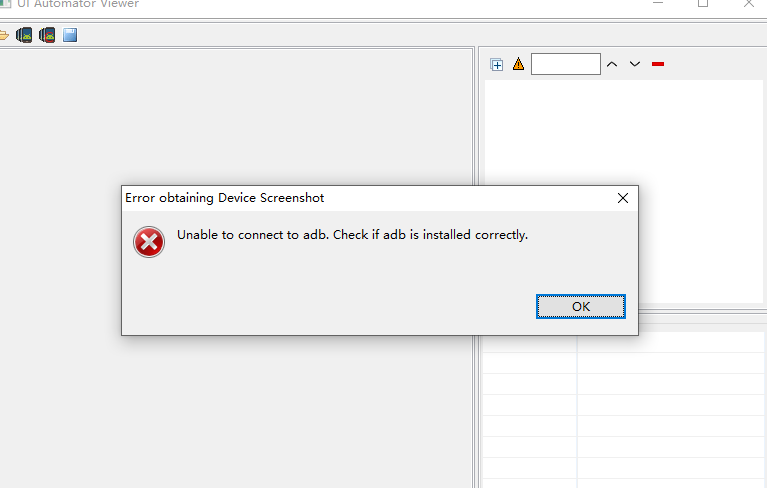Select the first row of node detail table

click(623, 343)
